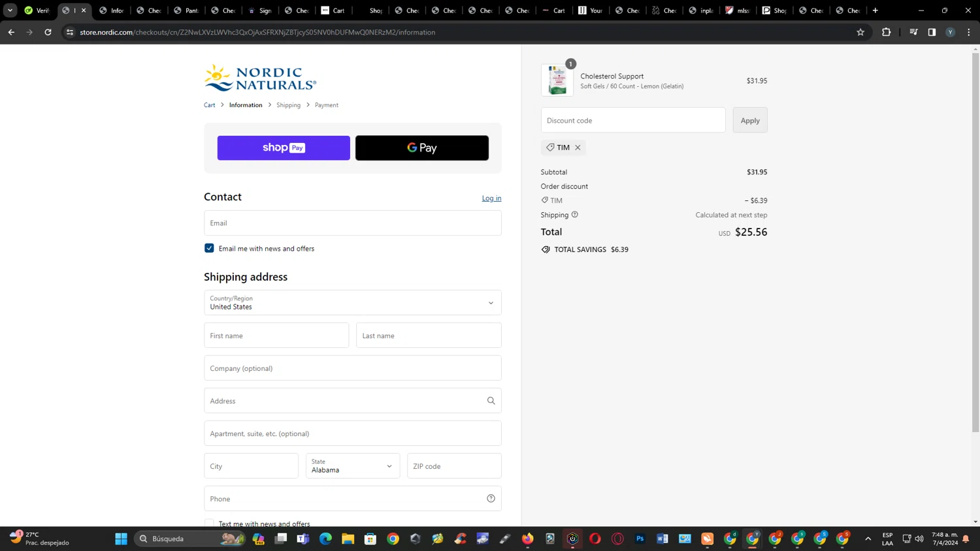This screenshot has height=551, width=980.
Task: Click the phone field help icon
Action: (491, 499)
